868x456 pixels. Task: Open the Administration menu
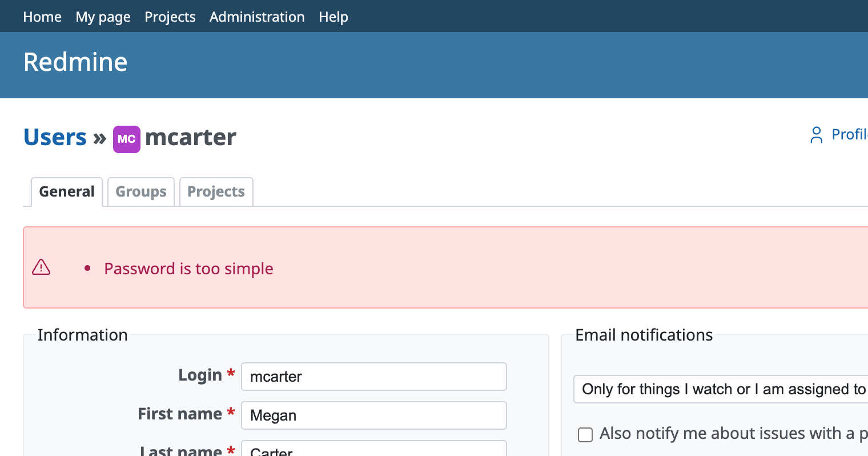[257, 17]
